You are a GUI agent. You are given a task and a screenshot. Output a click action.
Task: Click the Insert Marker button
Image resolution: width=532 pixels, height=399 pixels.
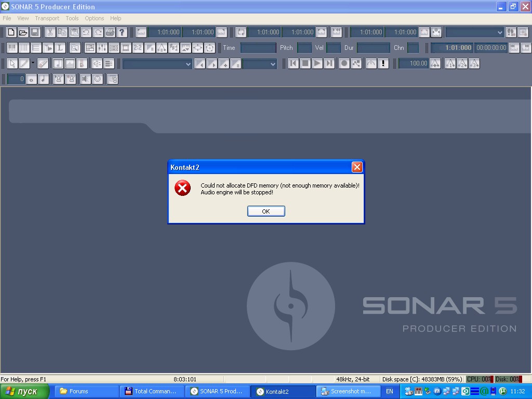[223, 63]
